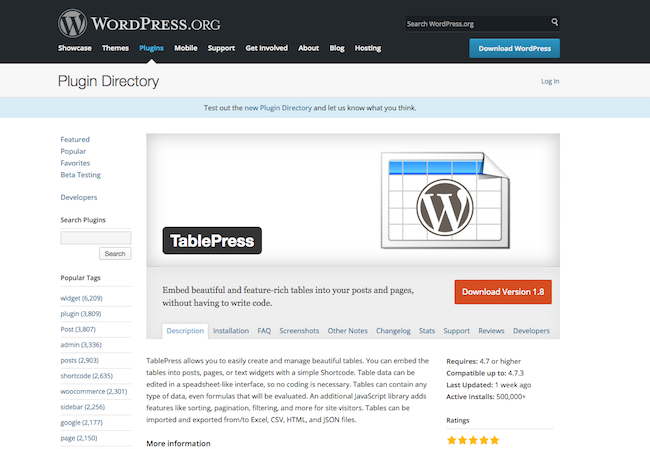Click the Log In link

[x=550, y=81]
